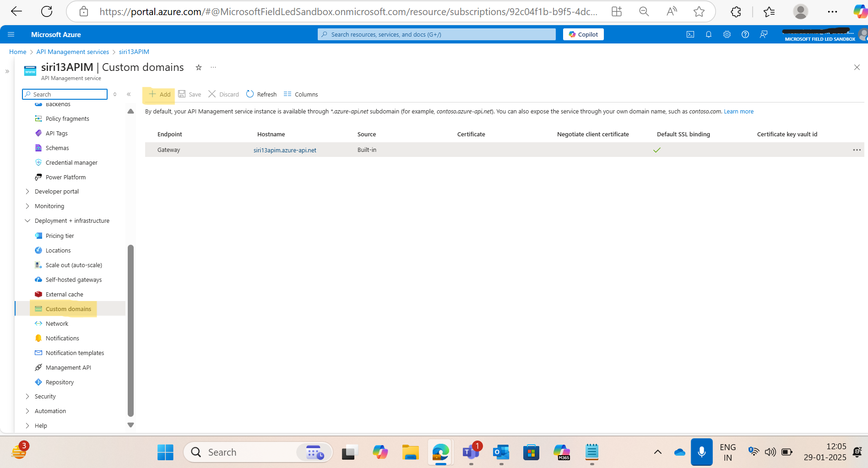Open browser zoom magnifier icon
The image size is (868, 468).
coord(644,11)
